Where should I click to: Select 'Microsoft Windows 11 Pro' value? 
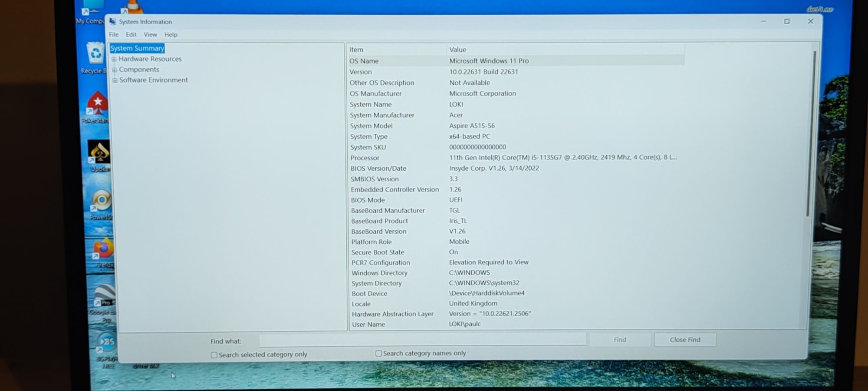pos(489,61)
